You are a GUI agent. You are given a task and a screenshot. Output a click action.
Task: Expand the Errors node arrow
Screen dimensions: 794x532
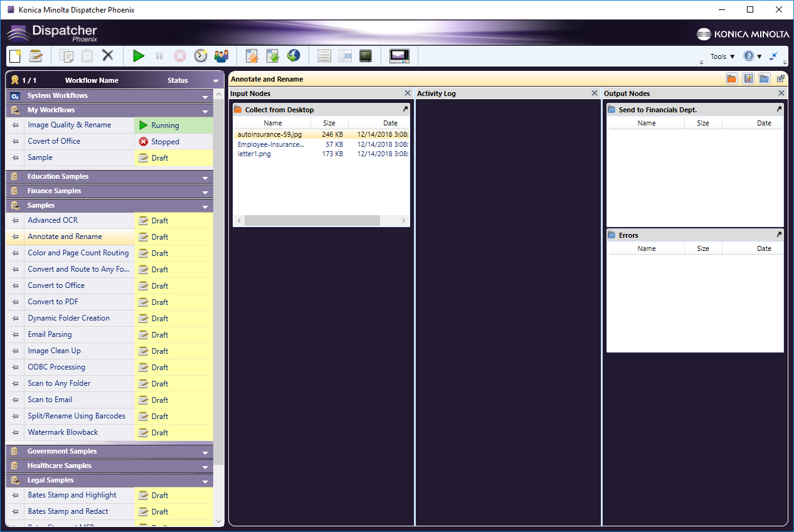click(x=779, y=235)
